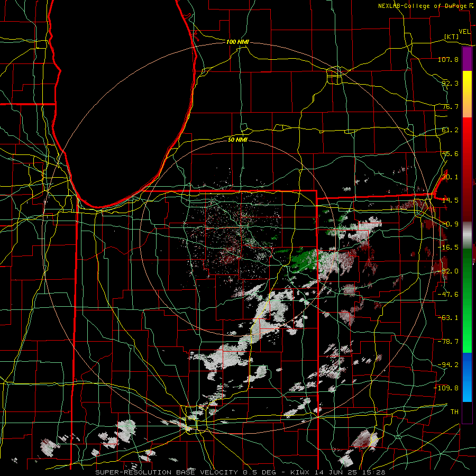Pick the bright green segment of the color bar
Viewport: 476px width, 476px height.
coord(467,328)
